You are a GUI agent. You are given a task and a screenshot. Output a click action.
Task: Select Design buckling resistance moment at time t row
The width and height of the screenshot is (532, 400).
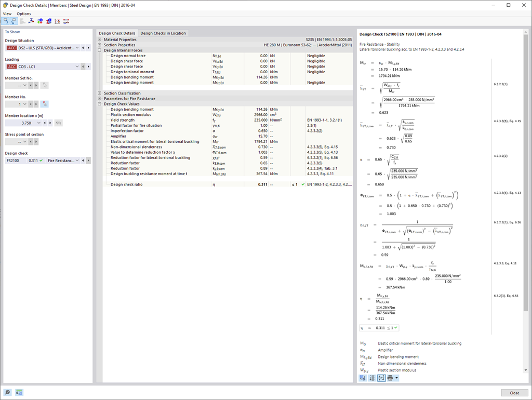point(228,174)
